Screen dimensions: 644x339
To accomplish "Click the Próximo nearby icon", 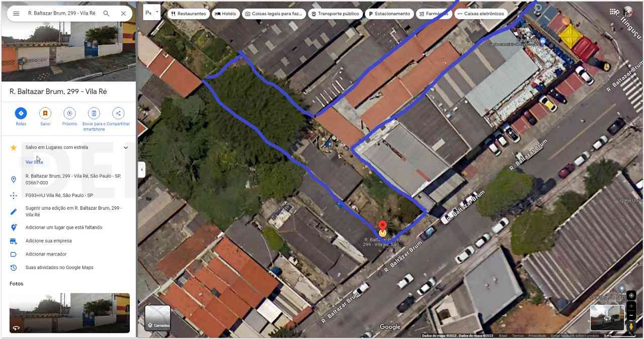I will click(x=69, y=113).
